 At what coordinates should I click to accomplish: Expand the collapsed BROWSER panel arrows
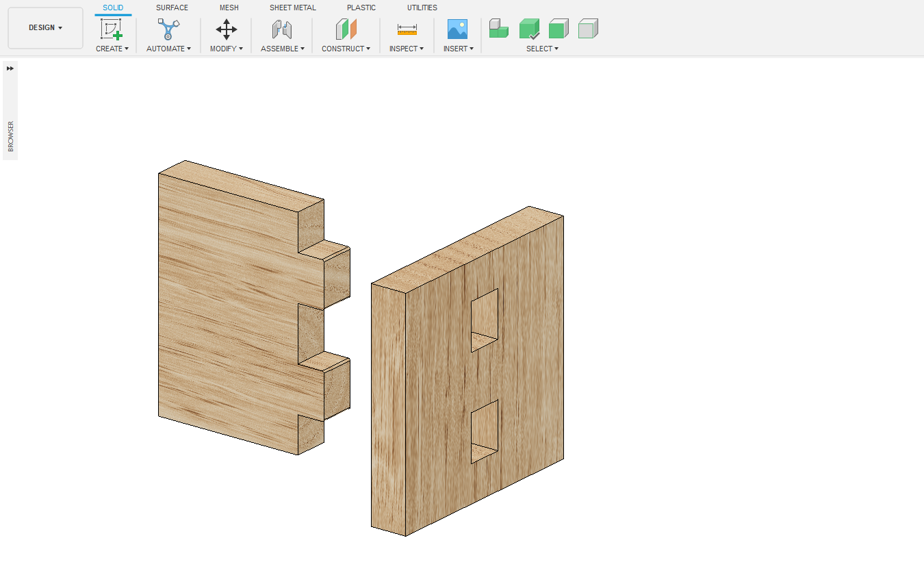(x=10, y=68)
